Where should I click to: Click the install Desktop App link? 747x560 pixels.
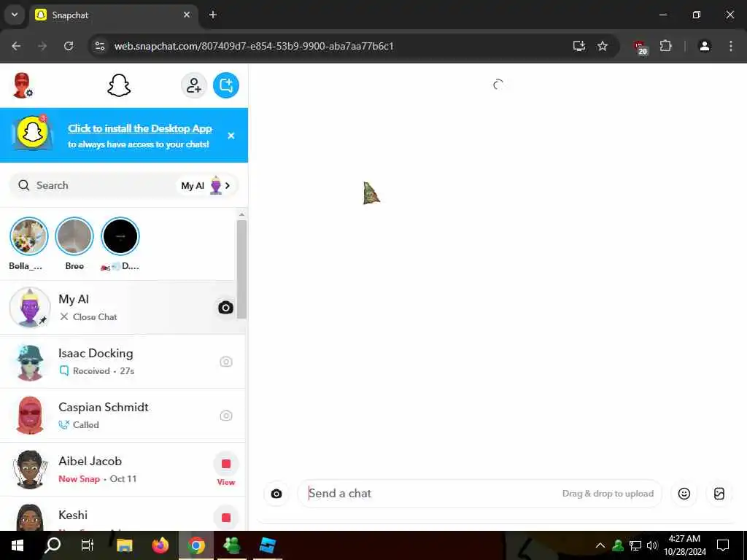click(x=139, y=128)
